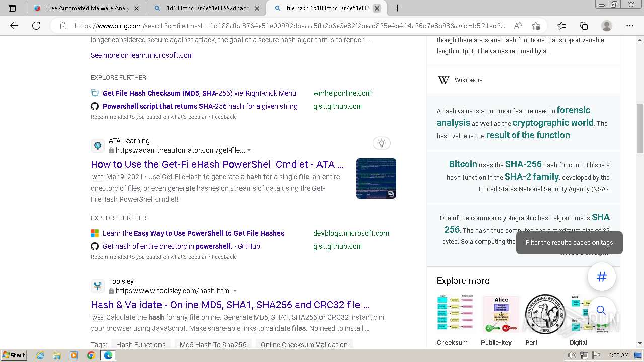Open Hash & Validate Online MD5 SHA1 result
644x362 pixels.
(x=230, y=305)
